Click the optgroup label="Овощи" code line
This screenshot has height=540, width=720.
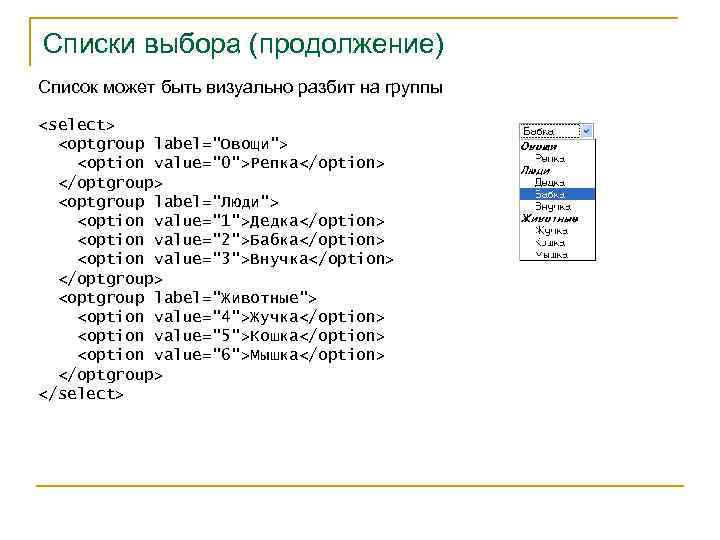point(173,144)
